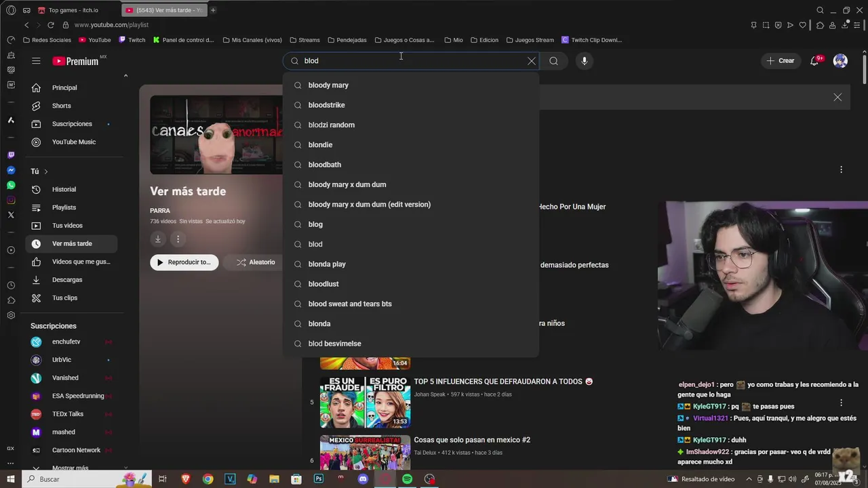Image resolution: width=868 pixels, height=488 pixels.
Task: Select 'blodzi random' search suggestion
Action: (x=411, y=125)
